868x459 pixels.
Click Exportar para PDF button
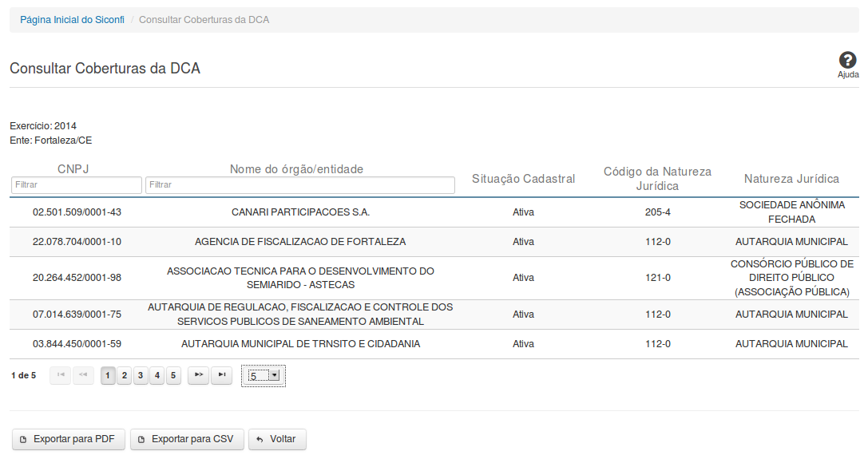point(68,439)
